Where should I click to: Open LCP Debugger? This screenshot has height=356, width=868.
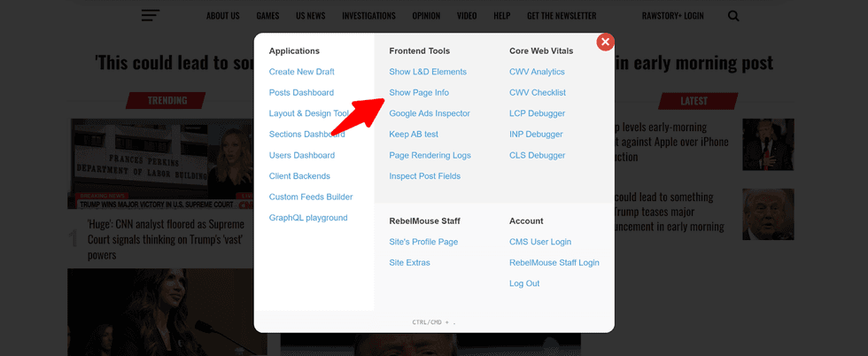point(537,113)
